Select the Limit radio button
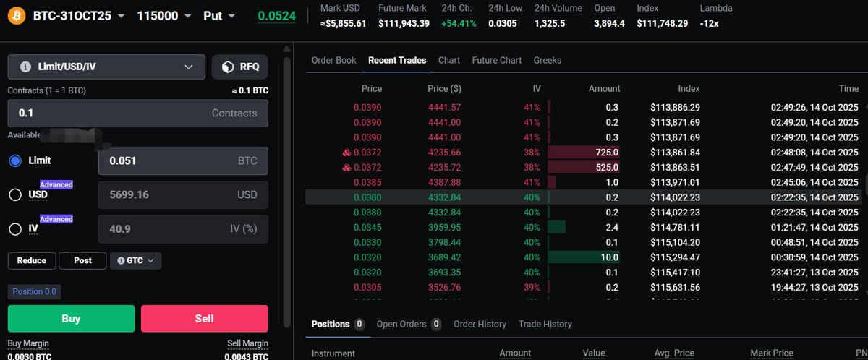 click(15, 160)
